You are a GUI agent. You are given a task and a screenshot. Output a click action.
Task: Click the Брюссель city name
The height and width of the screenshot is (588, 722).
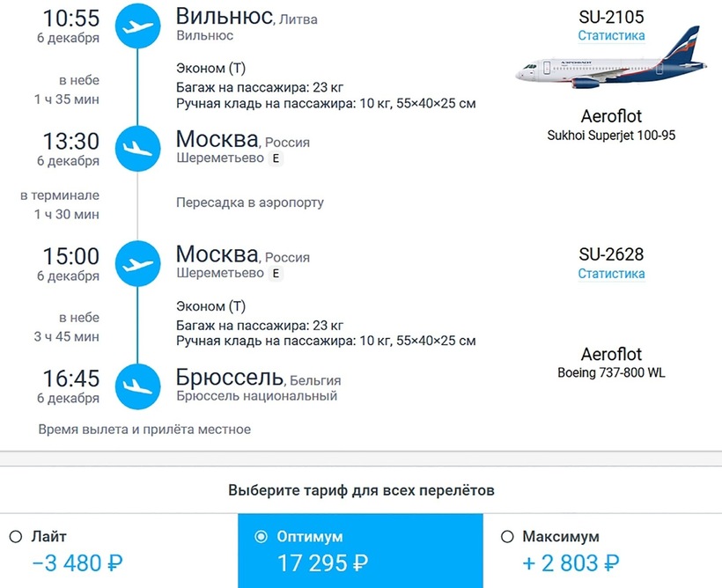coord(230,379)
